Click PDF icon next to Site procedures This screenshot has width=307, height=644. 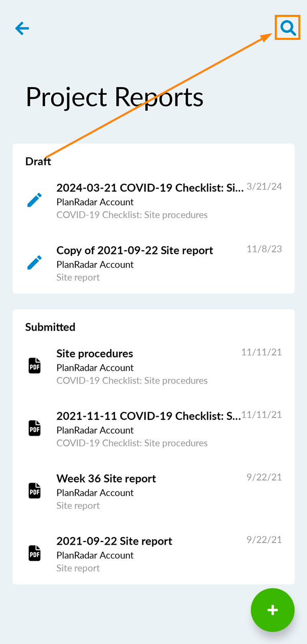pos(34,366)
